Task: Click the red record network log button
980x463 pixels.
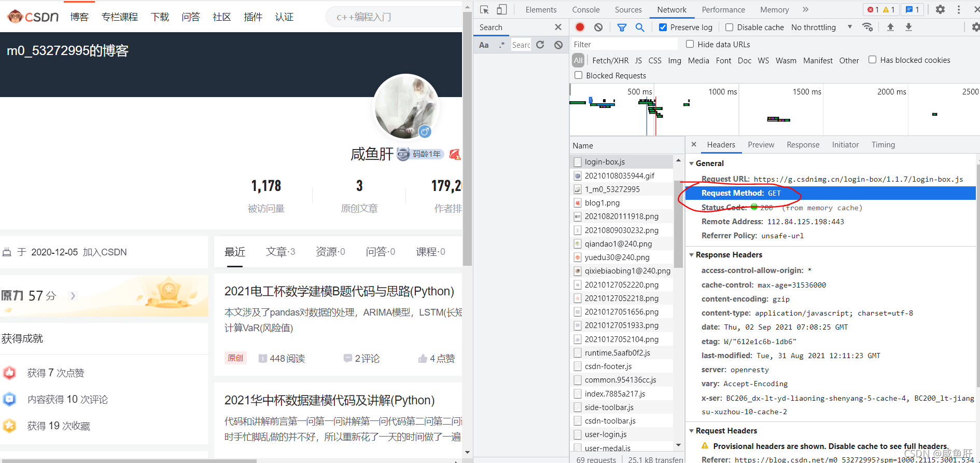Action: point(580,27)
